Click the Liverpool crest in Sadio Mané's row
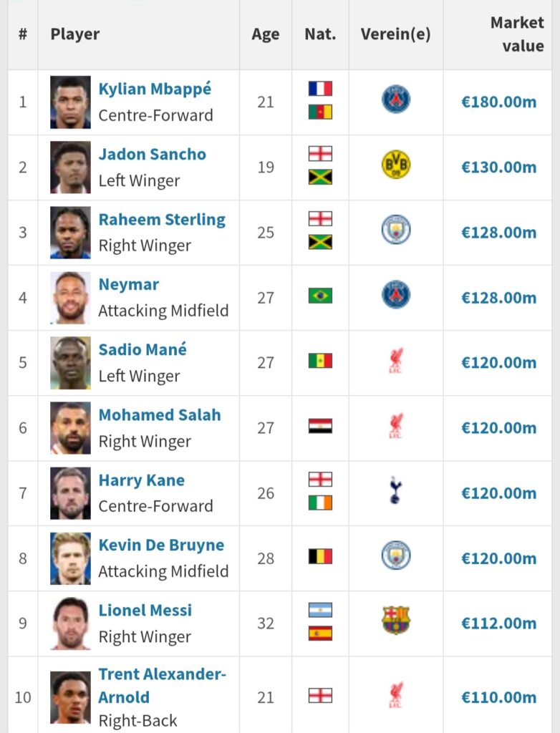Screen dimensions: 560x733 click(395, 361)
